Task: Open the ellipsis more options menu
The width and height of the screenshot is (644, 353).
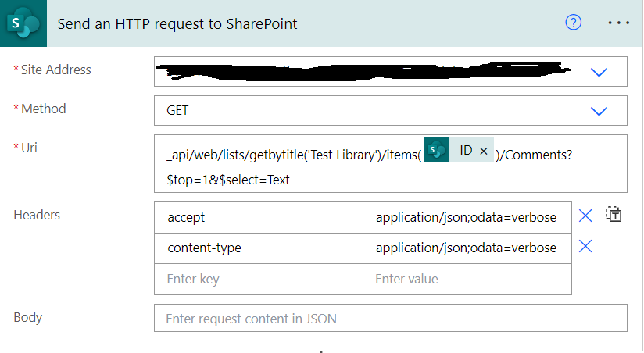Action: [618, 23]
